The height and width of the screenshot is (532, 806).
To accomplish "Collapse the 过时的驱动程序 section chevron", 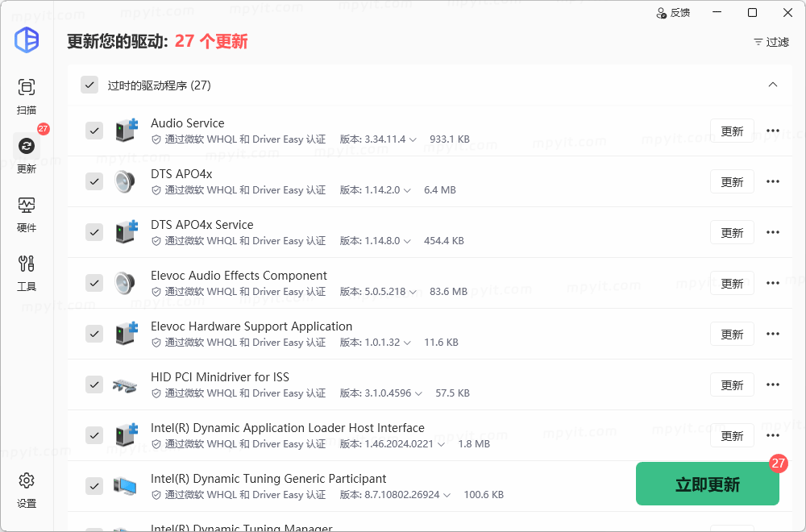I will click(x=773, y=85).
